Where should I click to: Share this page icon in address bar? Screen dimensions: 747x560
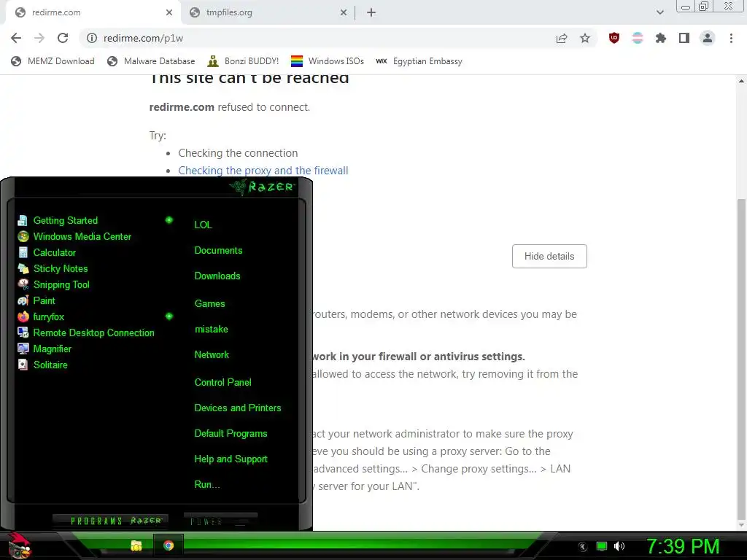(x=562, y=38)
